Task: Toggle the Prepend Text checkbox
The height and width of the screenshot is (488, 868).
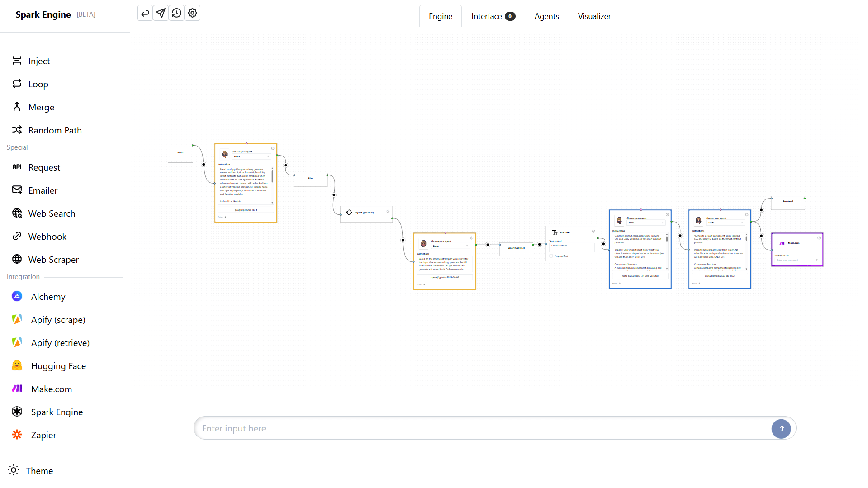Action: click(551, 256)
